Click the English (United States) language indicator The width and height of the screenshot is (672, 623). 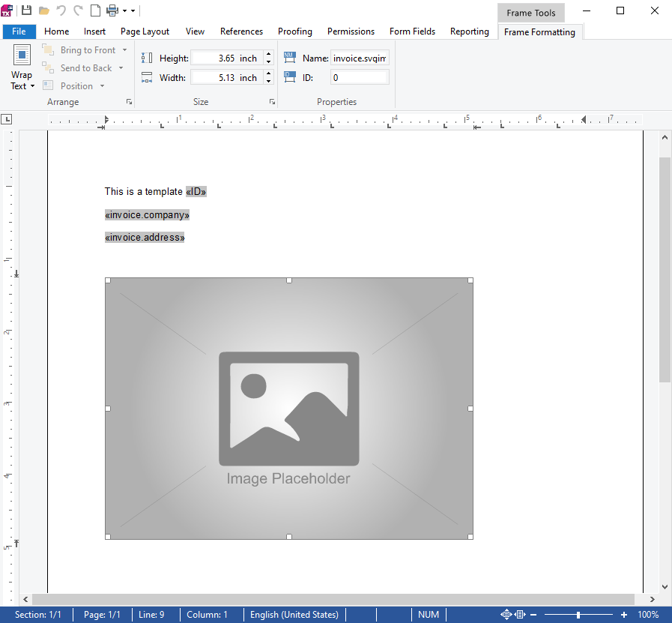point(294,615)
